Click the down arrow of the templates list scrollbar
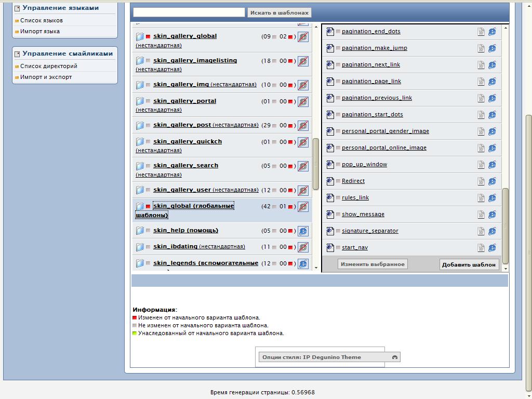The image size is (532, 399). (506, 269)
